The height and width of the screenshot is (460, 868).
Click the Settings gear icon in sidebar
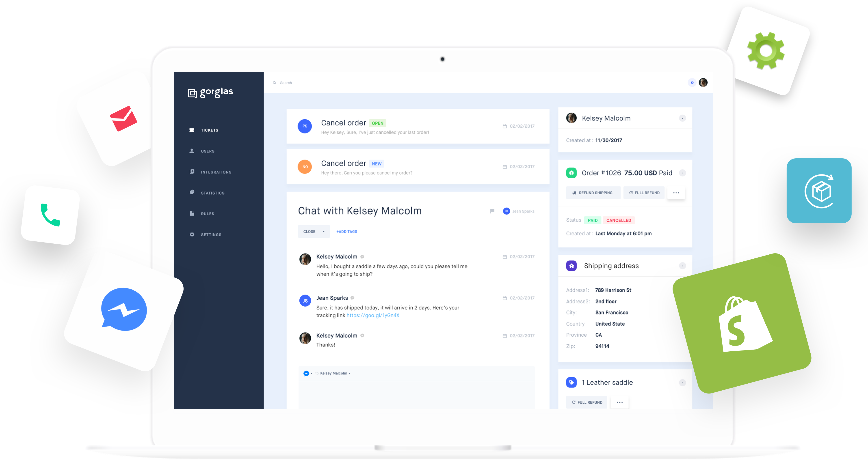click(x=192, y=234)
